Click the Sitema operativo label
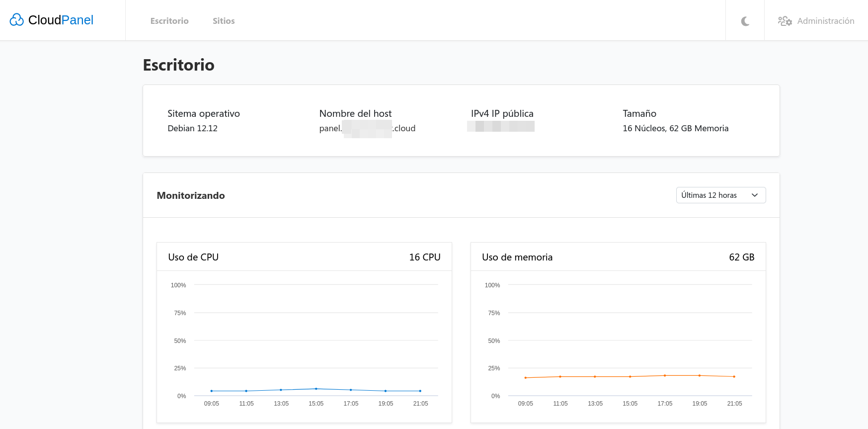Viewport: 868px width, 429px height. click(x=204, y=114)
